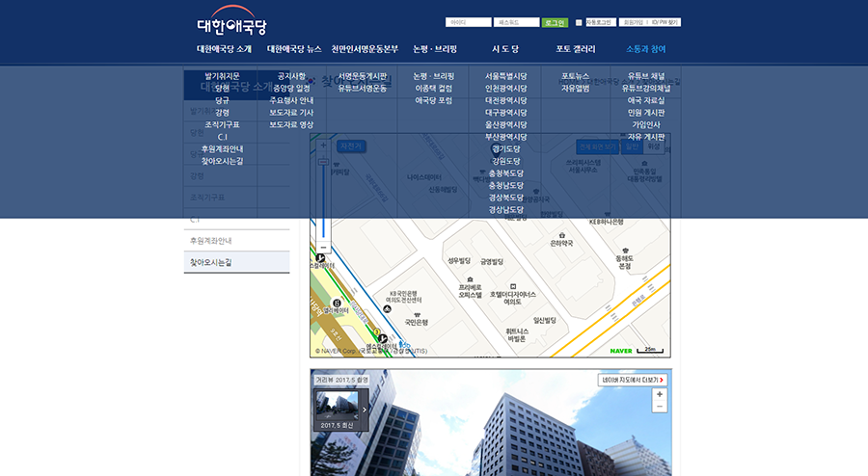The image size is (868, 476).
Task: Open the 시도당 dropdown menu
Action: click(x=505, y=49)
